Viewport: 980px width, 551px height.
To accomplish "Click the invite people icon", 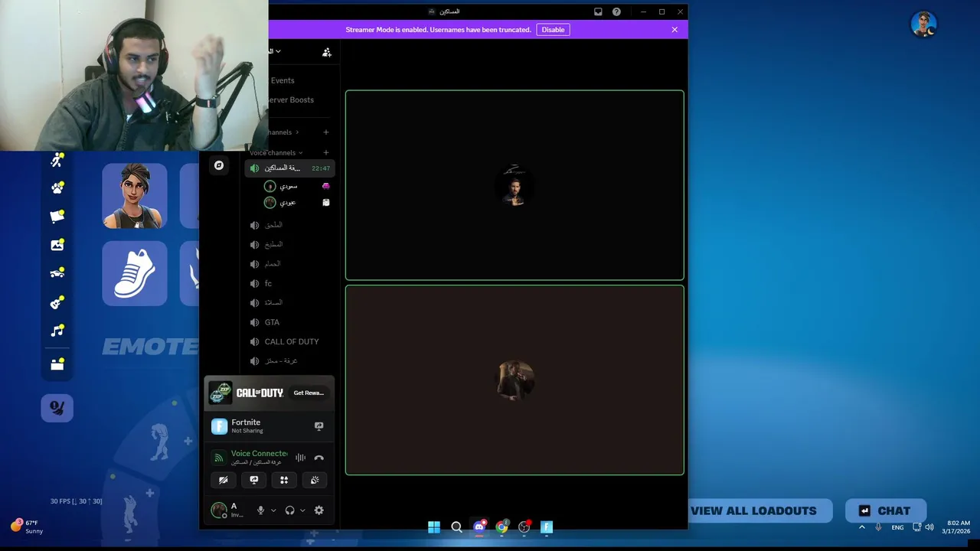I will coord(327,52).
